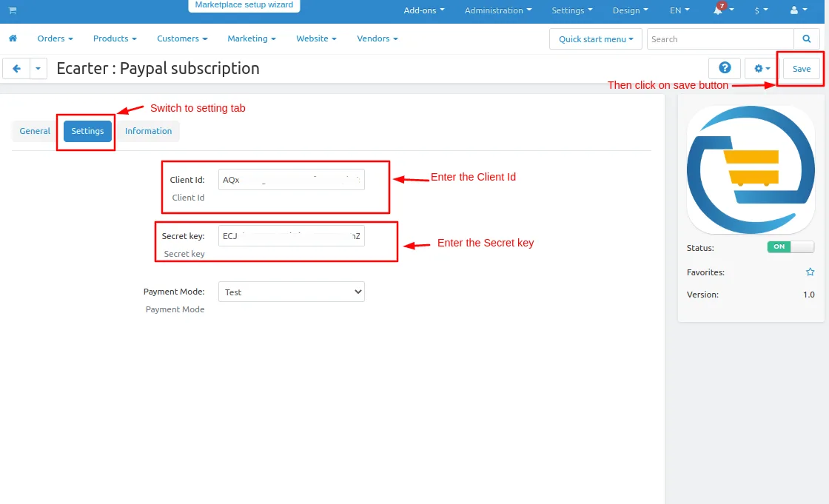The image size is (829, 504).
Task: Focus the Client Id input field
Action: coord(292,180)
